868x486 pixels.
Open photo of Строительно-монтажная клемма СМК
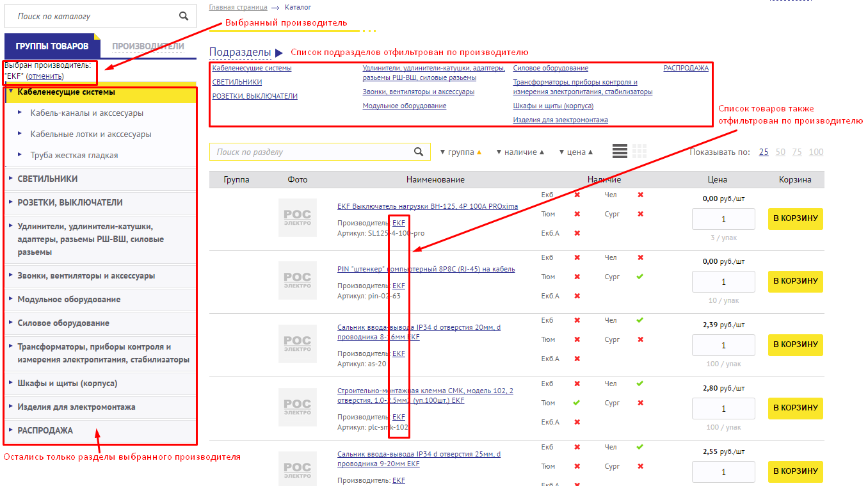[x=298, y=407]
